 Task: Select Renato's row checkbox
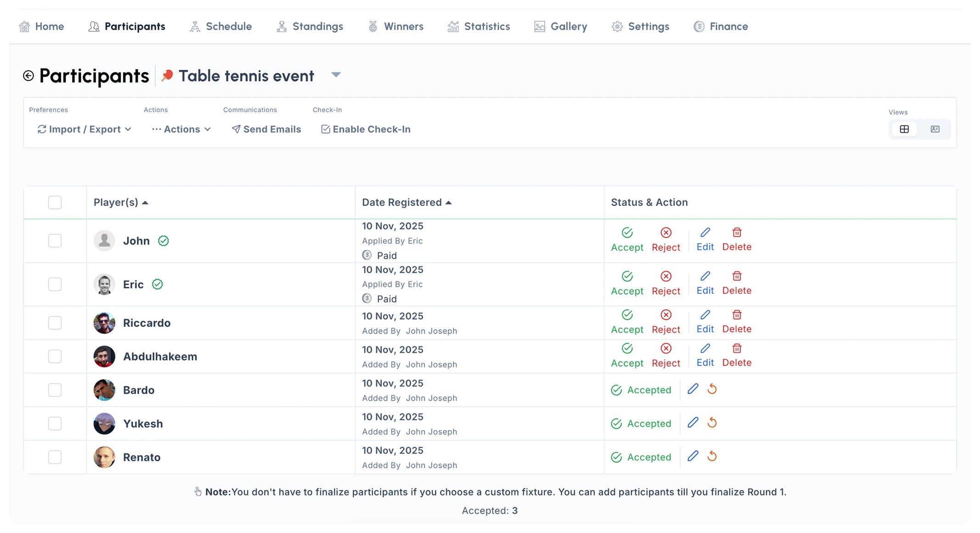55,457
